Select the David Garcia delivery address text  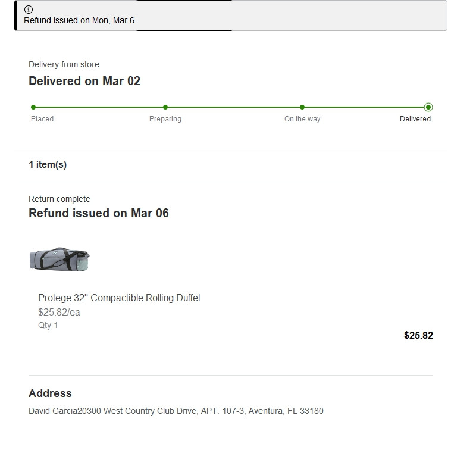(176, 411)
